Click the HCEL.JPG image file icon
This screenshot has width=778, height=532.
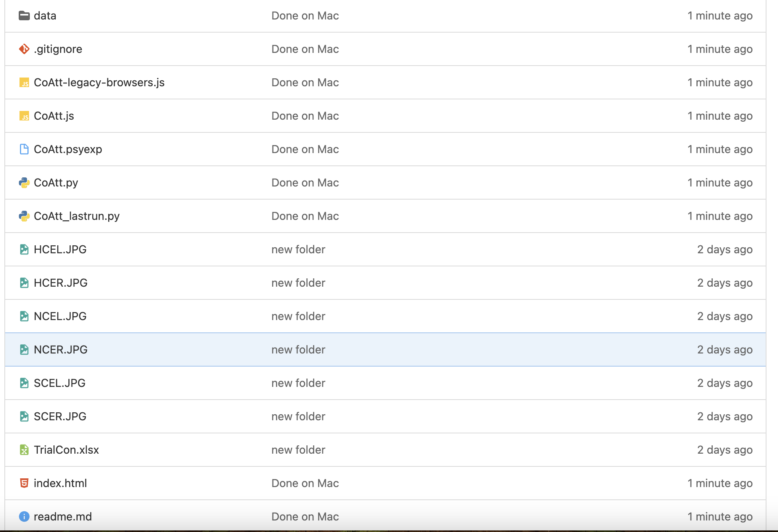(24, 249)
